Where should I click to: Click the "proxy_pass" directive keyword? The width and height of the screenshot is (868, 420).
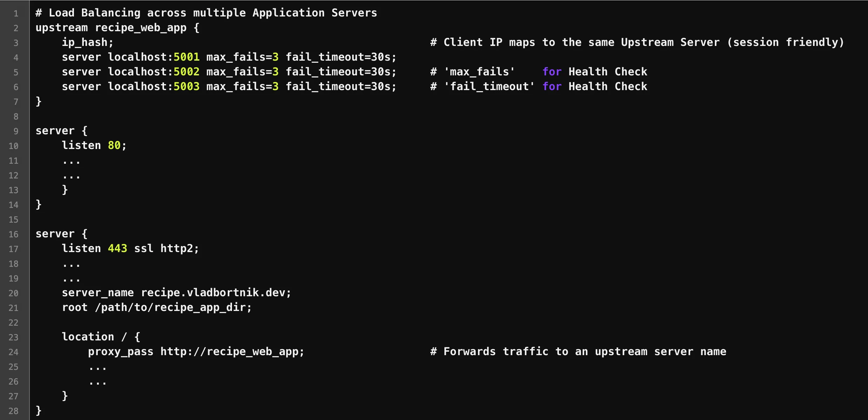coord(121,352)
